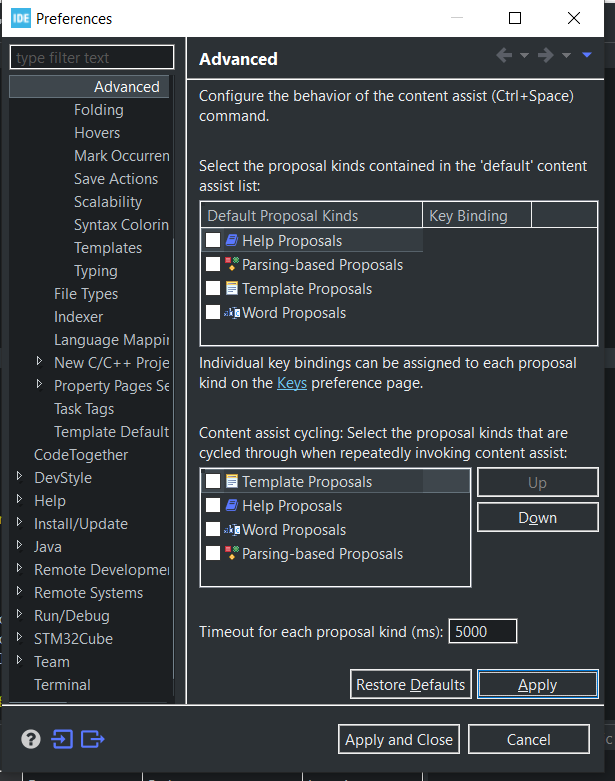This screenshot has height=781, width=615.
Task: Click the export preferences icon
Action: [93, 739]
